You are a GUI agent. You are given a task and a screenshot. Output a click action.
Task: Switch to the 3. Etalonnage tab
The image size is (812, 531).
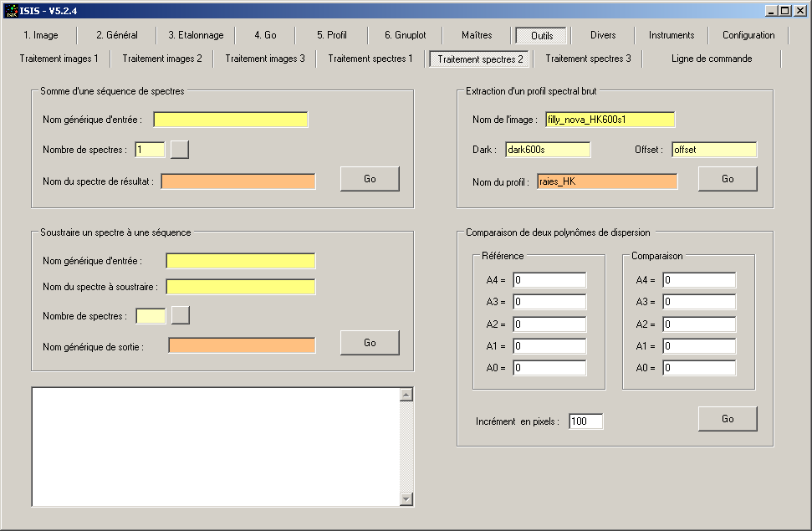click(x=196, y=35)
